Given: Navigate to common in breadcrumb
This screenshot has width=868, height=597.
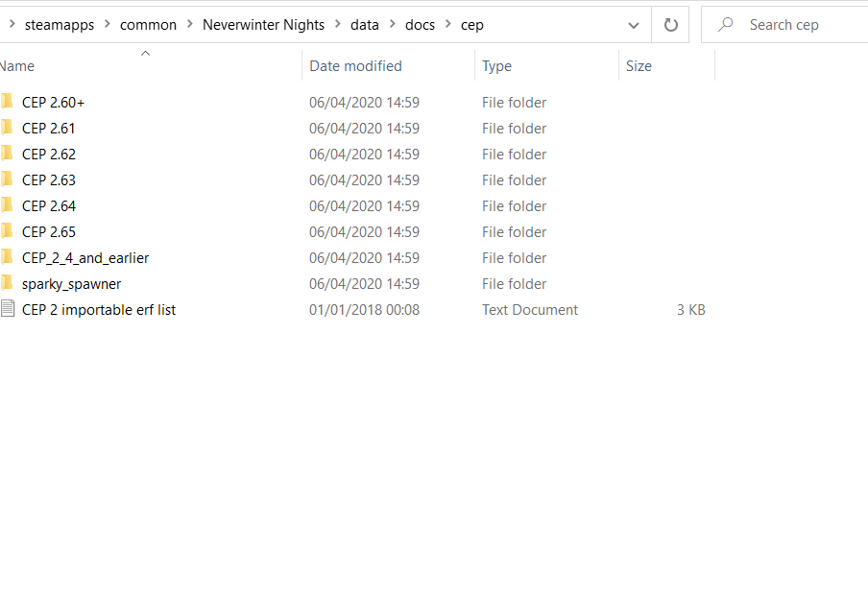Looking at the screenshot, I should tap(148, 25).
